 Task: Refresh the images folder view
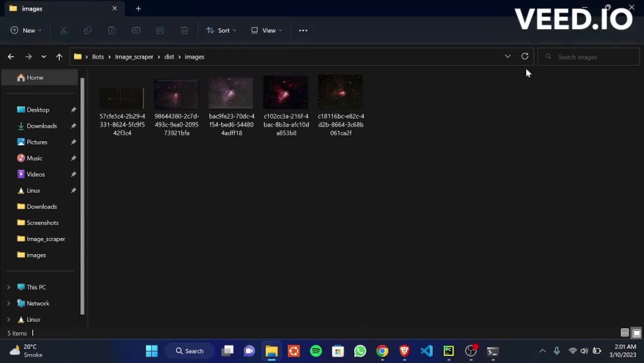[x=525, y=56]
